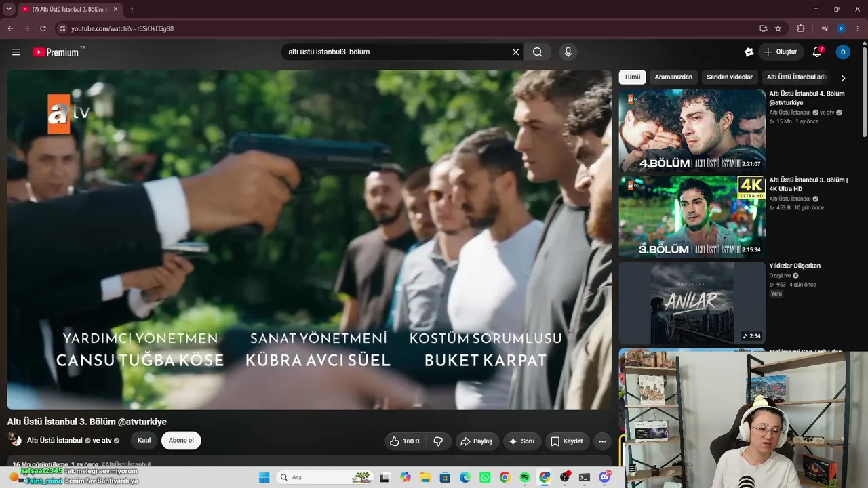Open Task View on the taskbar
This screenshot has height=488, width=868.
point(384,477)
